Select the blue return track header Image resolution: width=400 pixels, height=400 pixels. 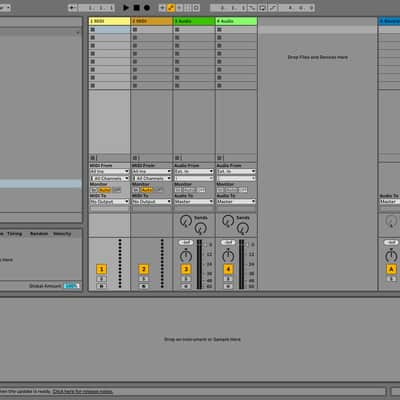[389, 21]
